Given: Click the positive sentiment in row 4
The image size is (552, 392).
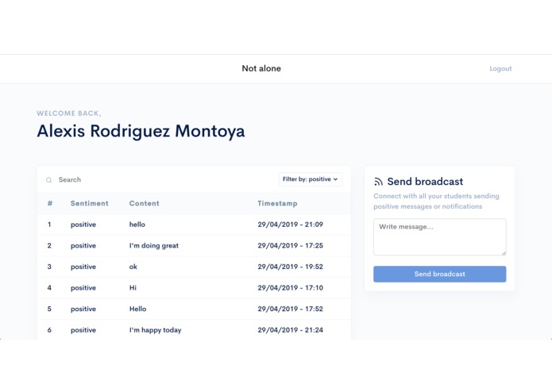Looking at the screenshot, I should pyautogui.click(x=83, y=288).
